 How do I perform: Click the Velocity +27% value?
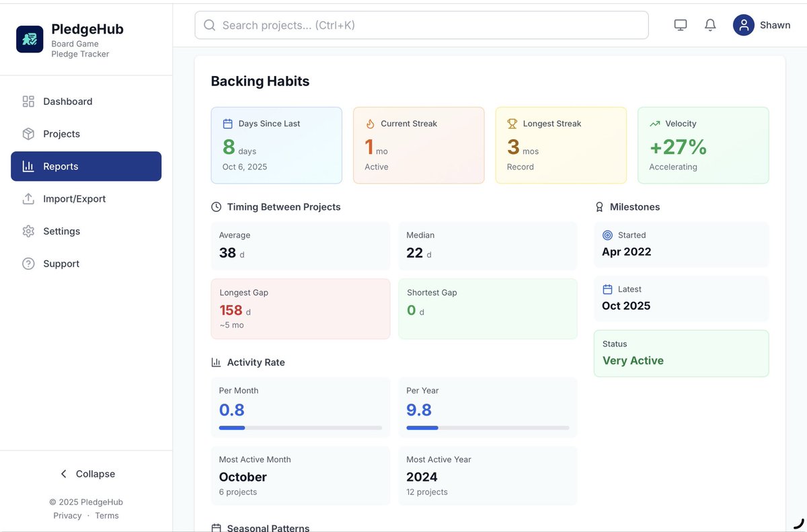pos(678,147)
